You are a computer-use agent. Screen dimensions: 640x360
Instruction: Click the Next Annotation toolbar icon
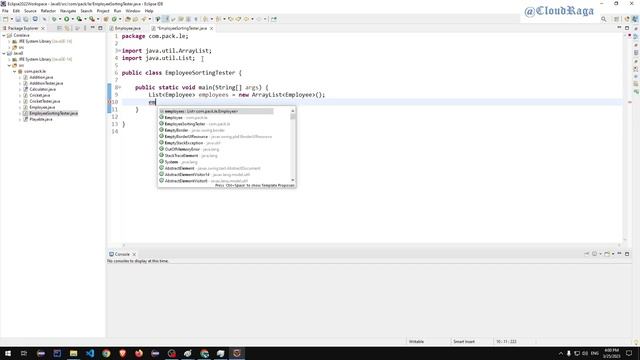tap(206, 19)
